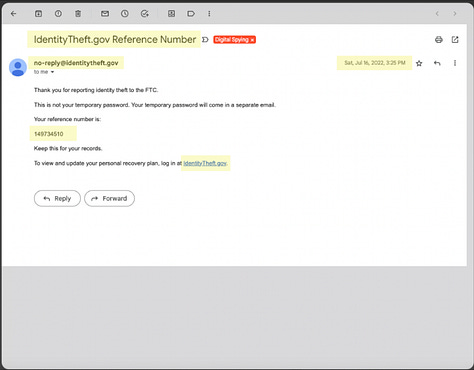Toggle the importance marker beside the subject

[x=205, y=40]
